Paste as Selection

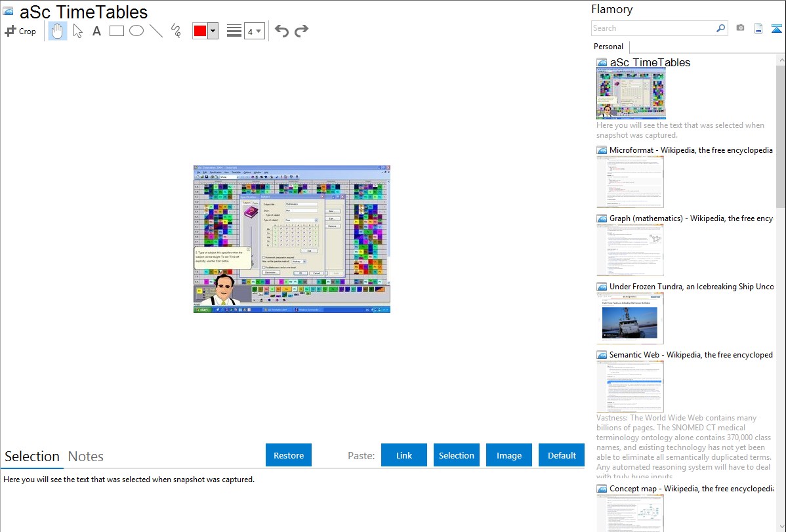point(456,455)
